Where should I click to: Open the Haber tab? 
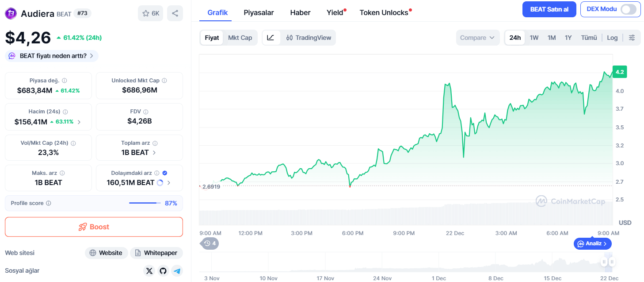(300, 12)
